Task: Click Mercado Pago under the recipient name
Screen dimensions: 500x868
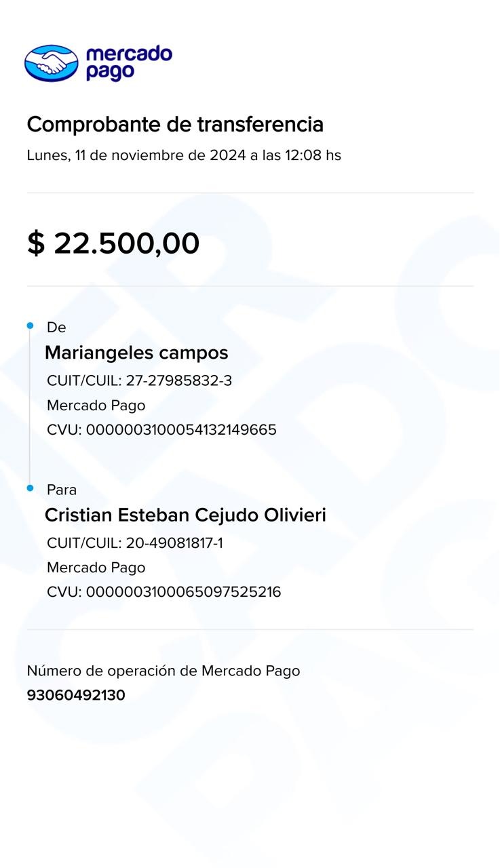Action: pos(96,568)
